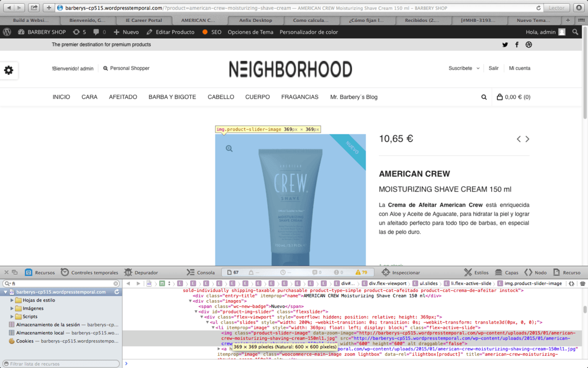Open the BARBERY SHOP dashboard link
Viewport: 588px width, 368px height.
(x=42, y=32)
